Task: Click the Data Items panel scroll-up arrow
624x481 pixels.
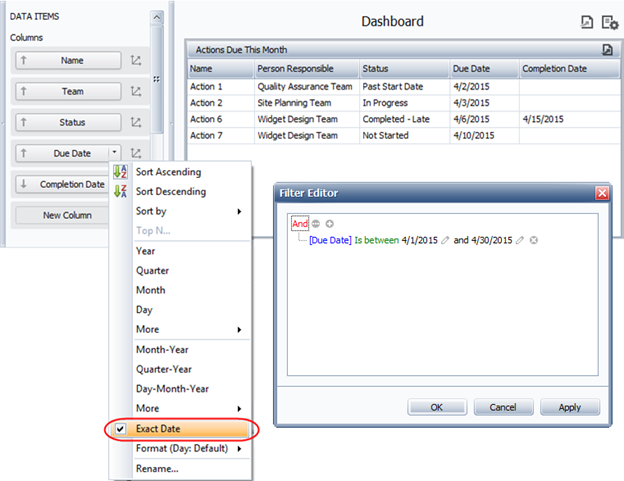Action: (x=155, y=17)
